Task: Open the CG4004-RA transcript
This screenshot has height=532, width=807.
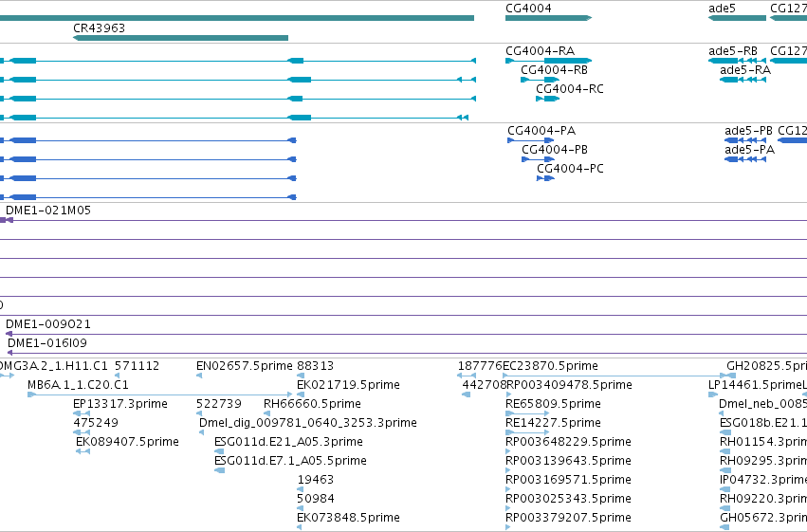Action: [549, 61]
